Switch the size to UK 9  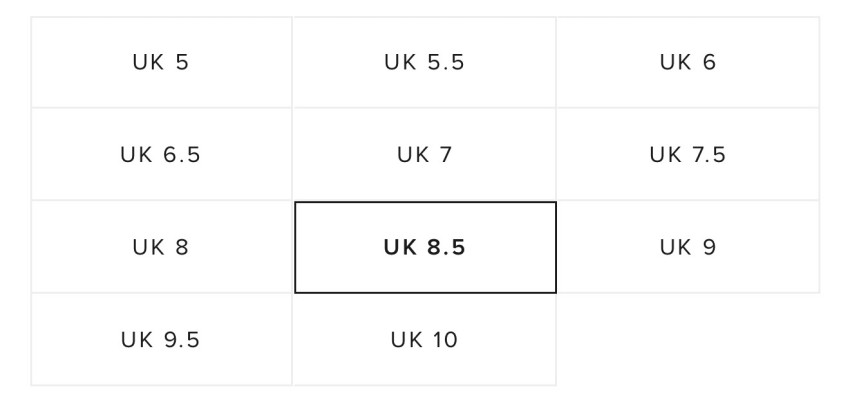pos(688,247)
